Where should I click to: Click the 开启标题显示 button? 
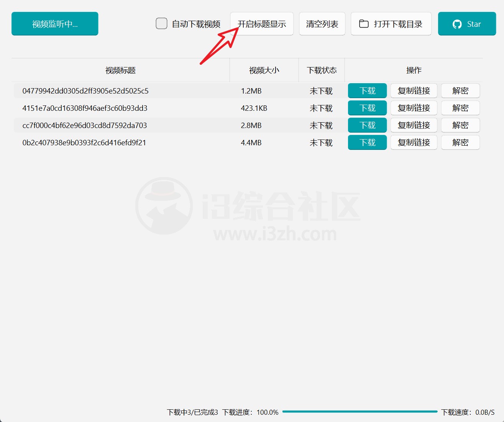(262, 24)
